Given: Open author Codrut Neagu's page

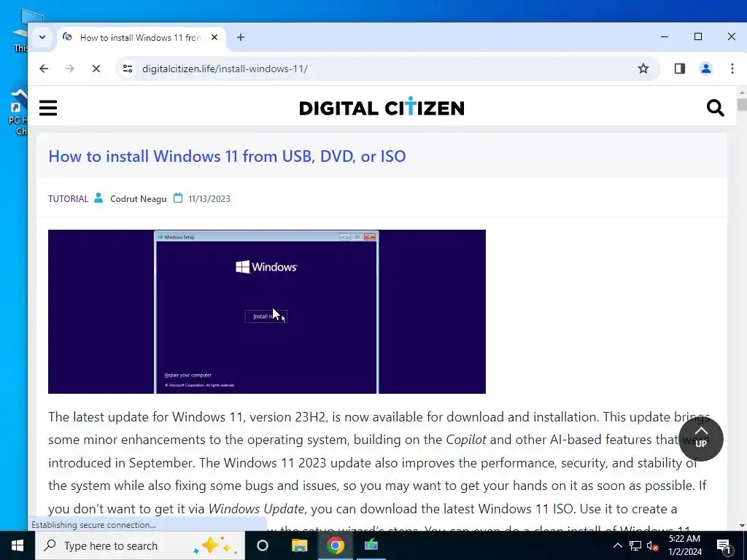Looking at the screenshot, I should point(138,198).
